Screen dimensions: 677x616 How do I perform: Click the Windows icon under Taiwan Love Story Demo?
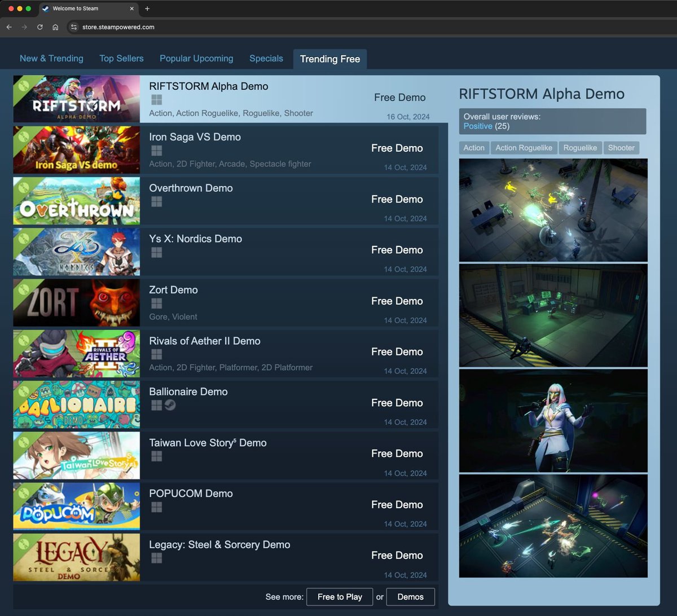point(157,456)
